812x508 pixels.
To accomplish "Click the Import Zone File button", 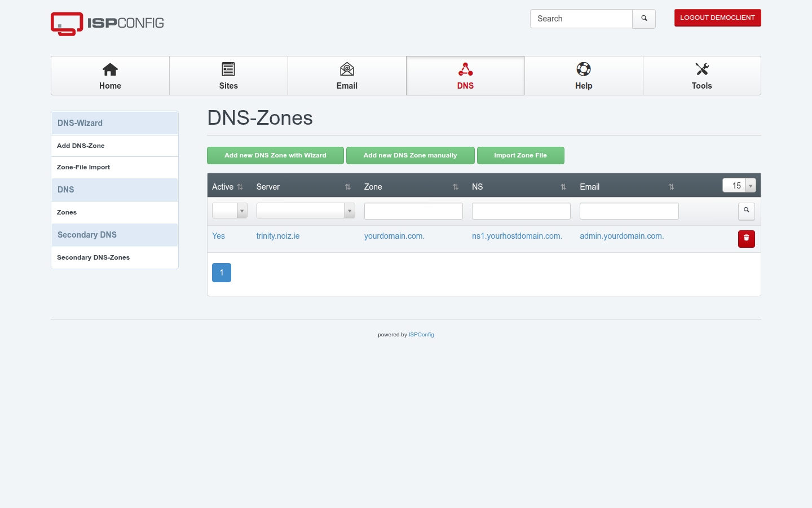I will click(x=520, y=155).
